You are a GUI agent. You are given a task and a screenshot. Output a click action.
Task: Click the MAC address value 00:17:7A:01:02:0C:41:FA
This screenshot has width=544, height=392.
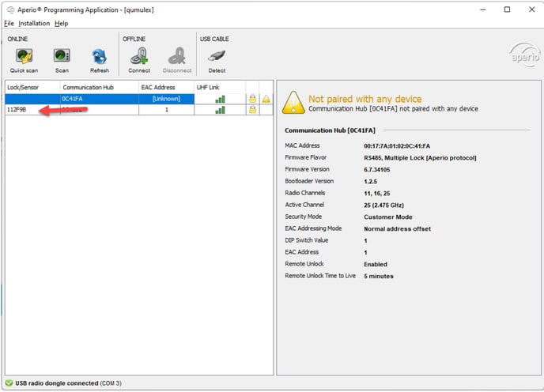click(x=397, y=146)
